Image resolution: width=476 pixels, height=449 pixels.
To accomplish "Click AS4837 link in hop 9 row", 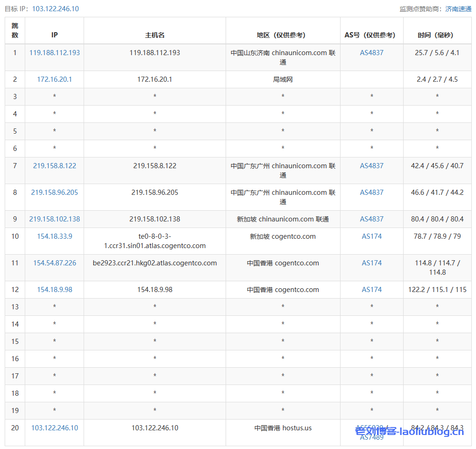I will click(x=371, y=219).
